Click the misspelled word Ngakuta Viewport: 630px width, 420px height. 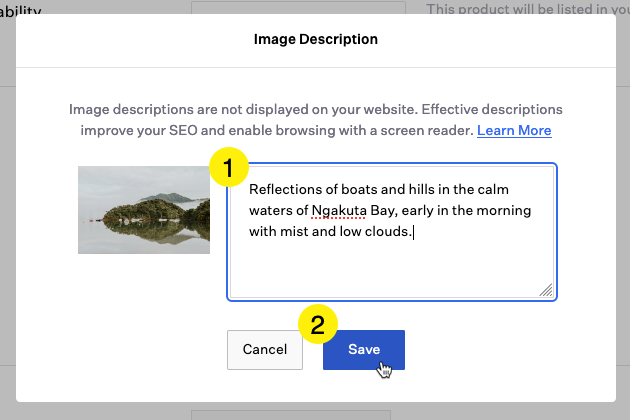click(337, 211)
